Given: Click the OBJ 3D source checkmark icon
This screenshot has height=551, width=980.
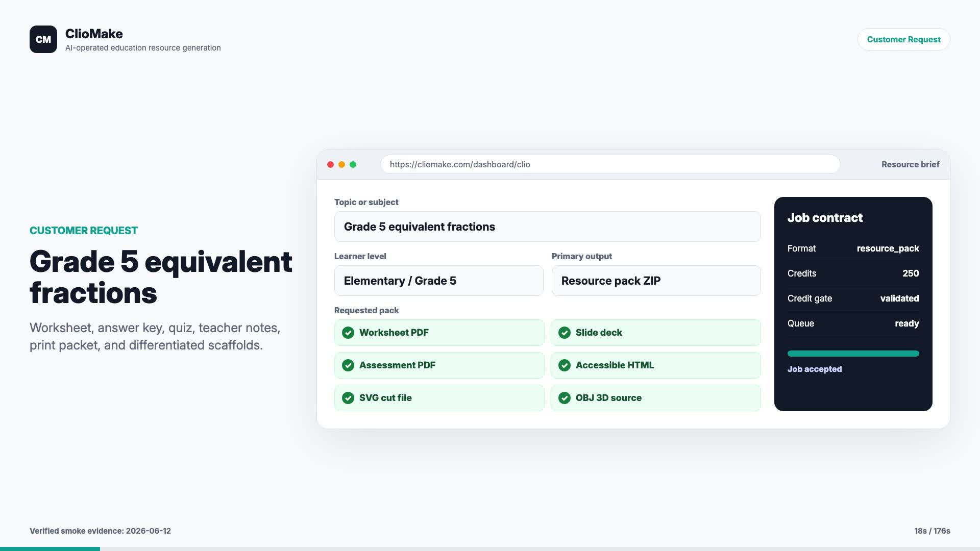Looking at the screenshot, I should pyautogui.click(x=565, y=398).
